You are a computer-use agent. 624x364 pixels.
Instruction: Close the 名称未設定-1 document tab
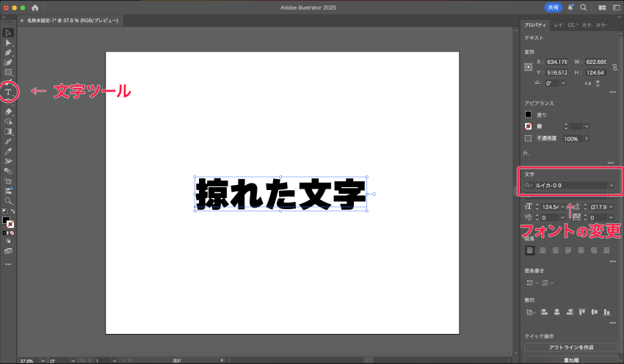(x=22, y=21)
